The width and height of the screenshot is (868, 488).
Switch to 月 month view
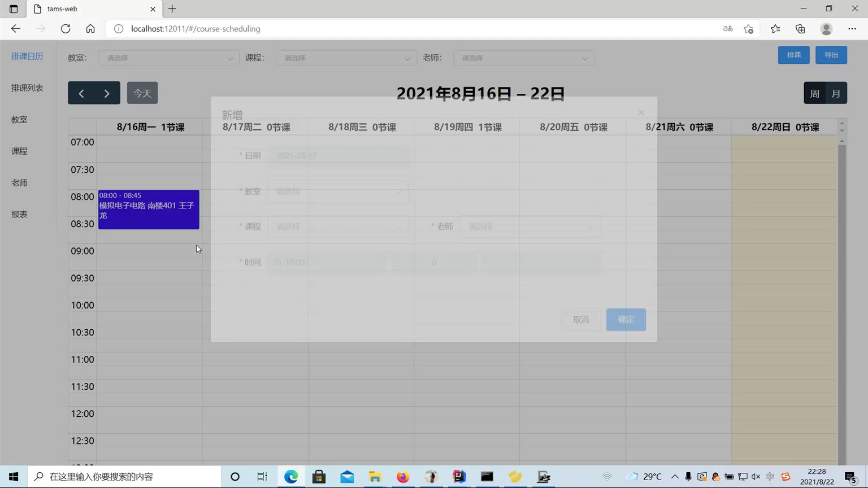(836, 93)
